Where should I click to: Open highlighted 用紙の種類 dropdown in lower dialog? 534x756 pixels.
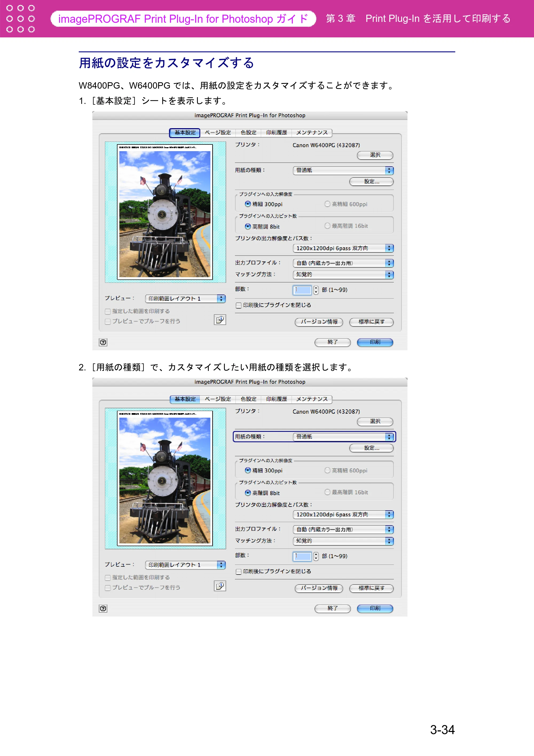(343, 437)
